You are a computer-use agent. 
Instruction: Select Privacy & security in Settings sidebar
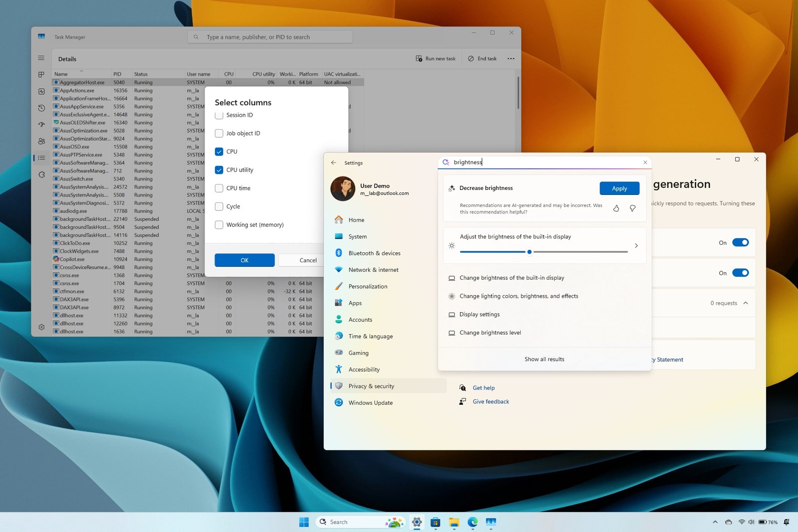pyautogui.click(x=371, y=385)
